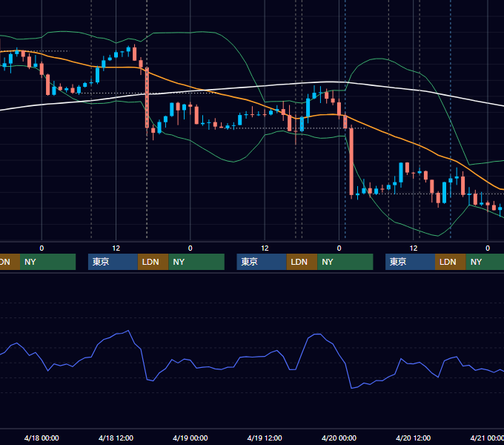Select the LDN session block on 4/19
This screenshot has height=445, width=504.
302,262
